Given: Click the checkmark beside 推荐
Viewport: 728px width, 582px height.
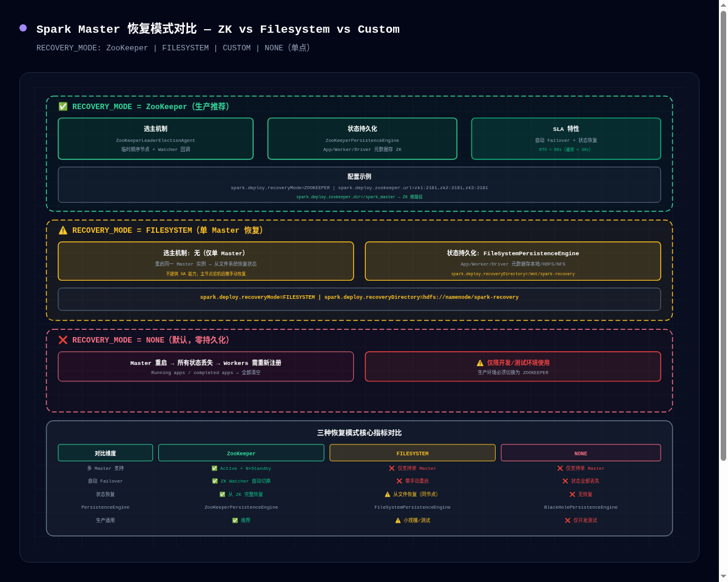Looking at the screenshot, I should pos(235,521).
